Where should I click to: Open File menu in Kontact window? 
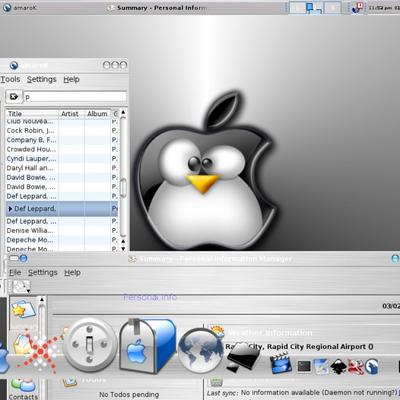click(x=15, y=273)
